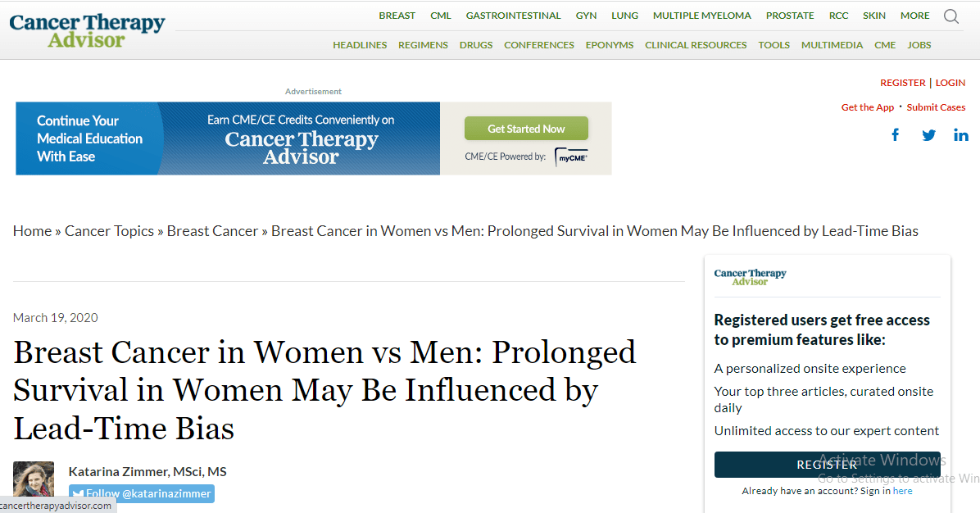Image resolution: width=980 pixels, height=513 pixels.
Task: Click the LOGIN link
Action: (951, 83)
